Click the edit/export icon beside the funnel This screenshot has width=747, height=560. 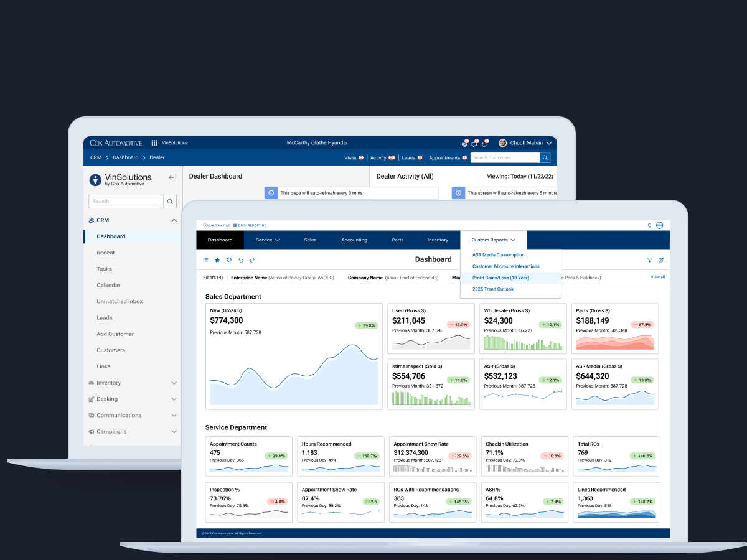661,260
